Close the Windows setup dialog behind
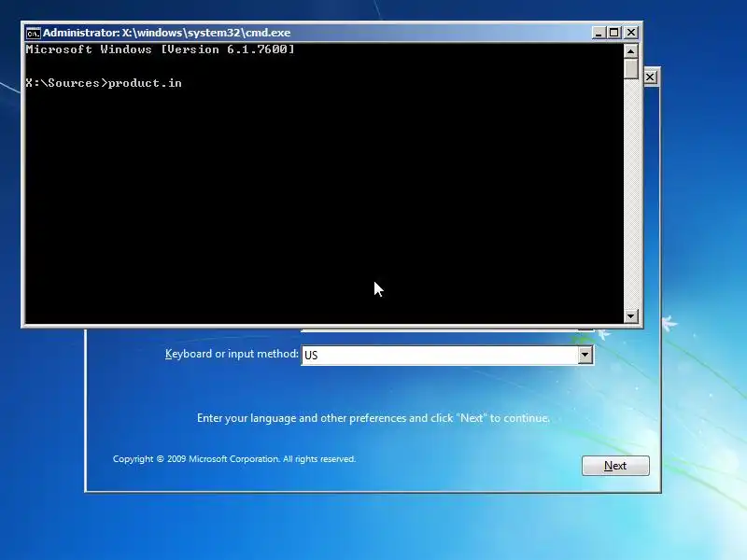 pyautogui.click(x=650, y=77)
